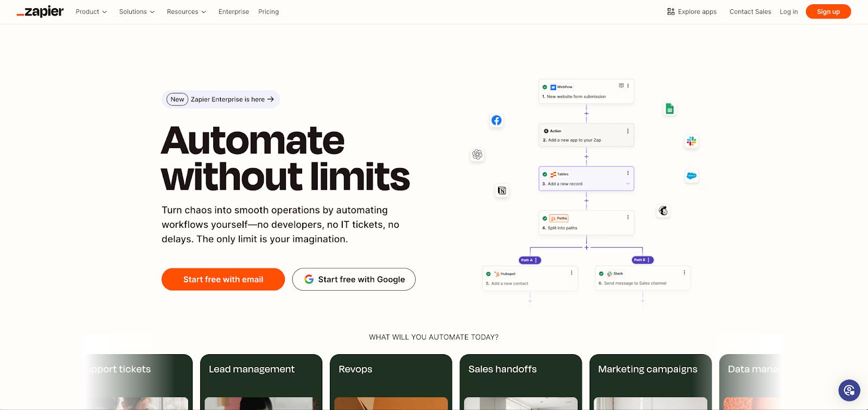Click the Slack icon in step 6
This screenshot has width=868, height=410.
[609, 274]
